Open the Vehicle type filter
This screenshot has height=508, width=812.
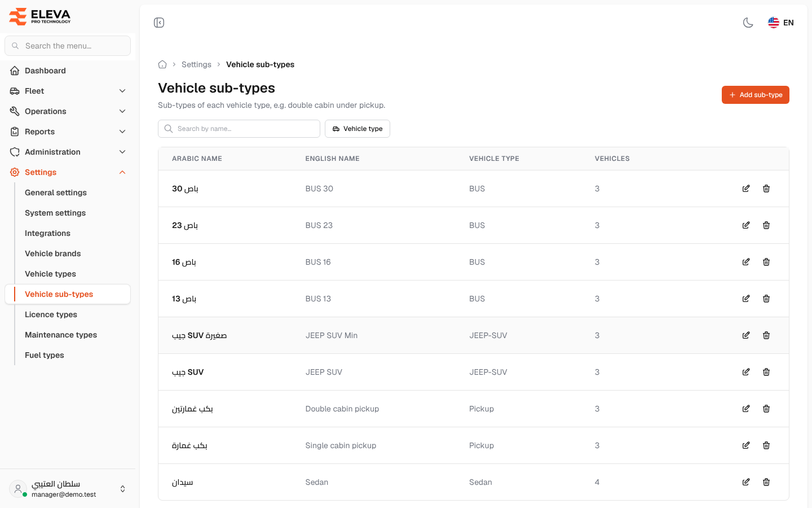(x=358, y=129)
